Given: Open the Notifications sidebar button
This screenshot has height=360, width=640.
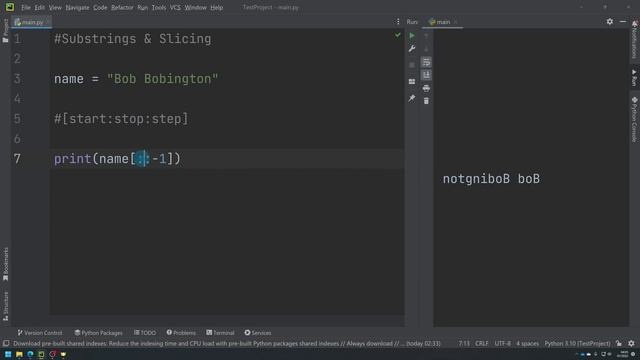Looking at the screenshot, I should point(634,40).
